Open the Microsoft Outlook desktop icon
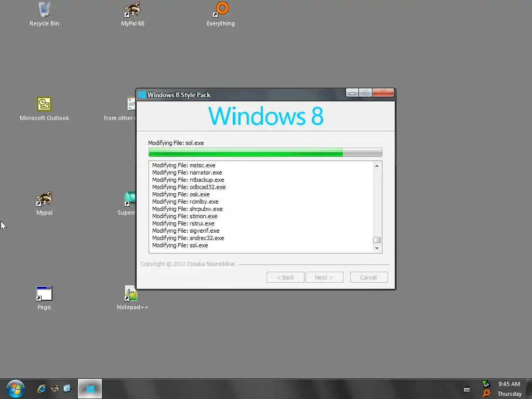 (x=44, y=109)
